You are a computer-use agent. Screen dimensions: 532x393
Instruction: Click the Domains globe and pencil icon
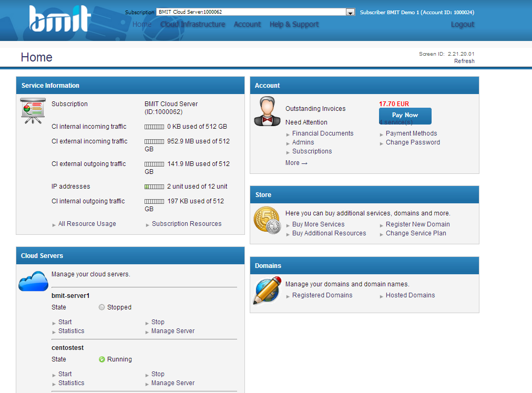pyautogui.click(x=268, y=291)
